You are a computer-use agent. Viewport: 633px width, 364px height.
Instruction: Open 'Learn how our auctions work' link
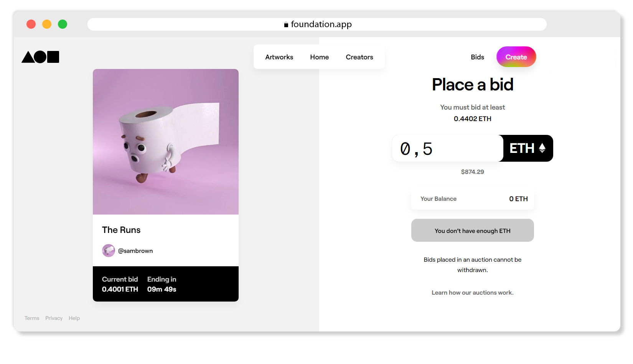[472, 293]
